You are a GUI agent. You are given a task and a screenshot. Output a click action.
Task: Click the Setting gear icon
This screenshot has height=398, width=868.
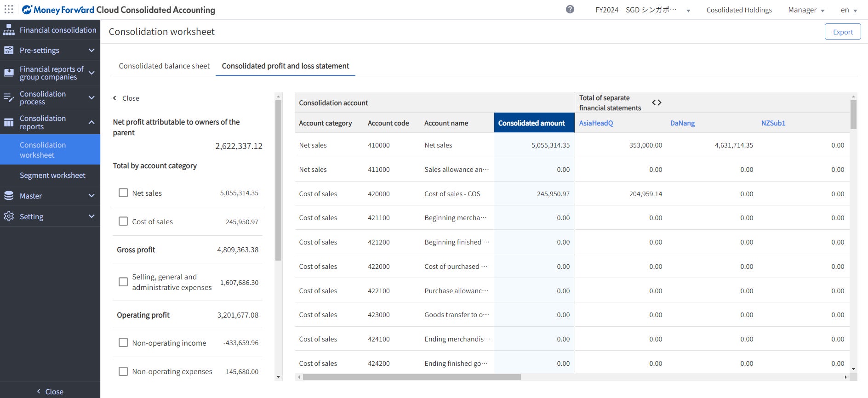(9, 216)
